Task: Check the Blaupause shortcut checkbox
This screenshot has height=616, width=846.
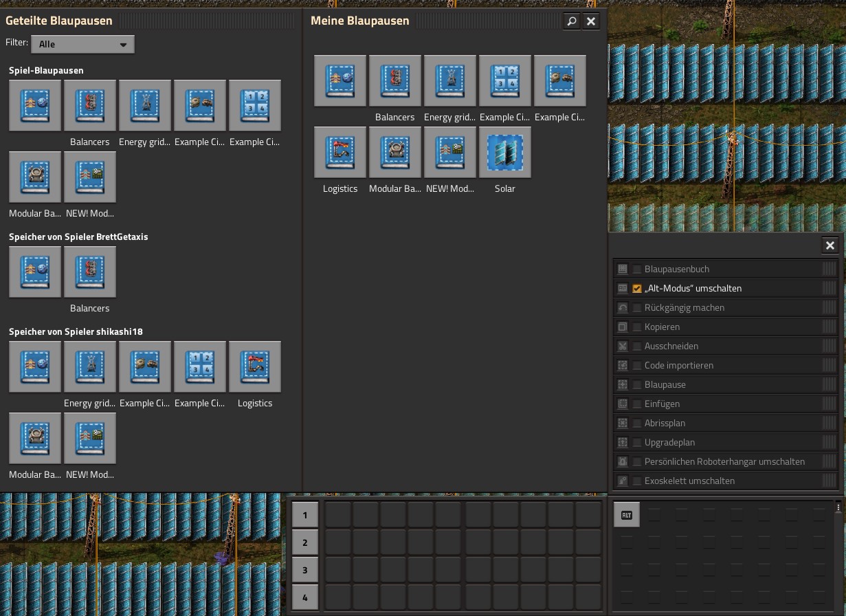Action: pyautogui.click(x=637, y=385)
